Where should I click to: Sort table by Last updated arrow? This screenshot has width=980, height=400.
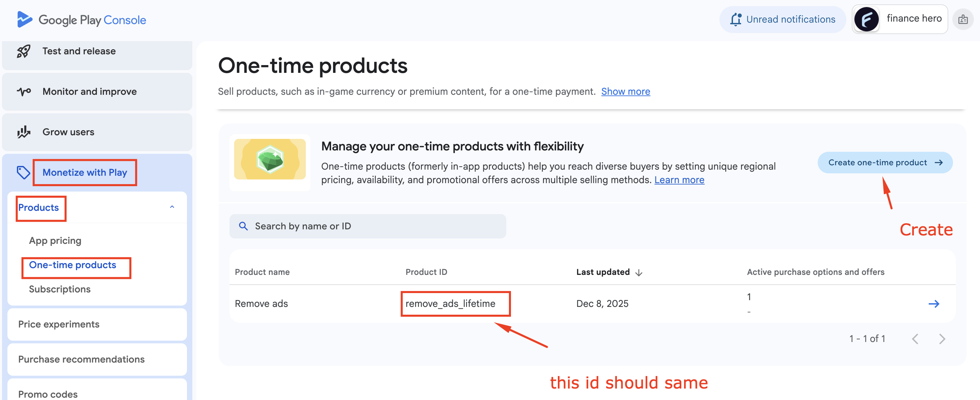(639, 272)
